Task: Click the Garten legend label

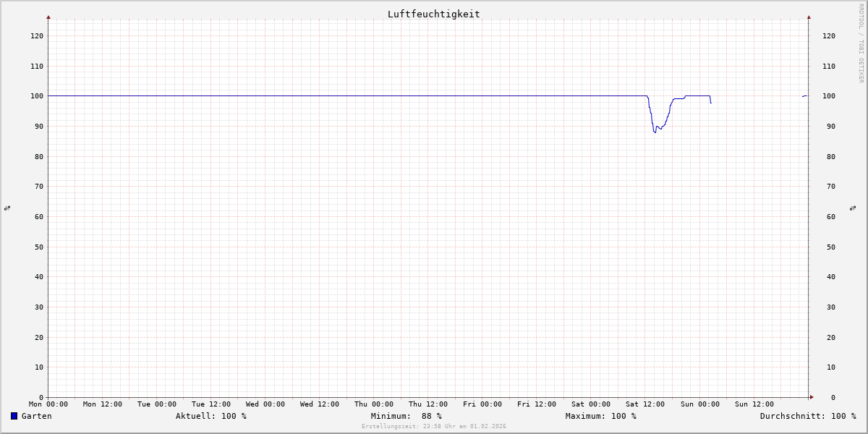Action: 36,416
